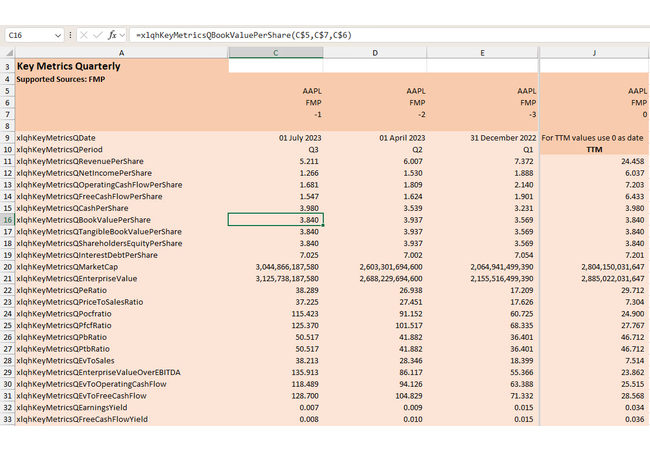Select xlqhKeyMetricsQPriceToSalesRatio label cell
The width and height of the screenshot is (650, 450).
[x=121, y=302]
